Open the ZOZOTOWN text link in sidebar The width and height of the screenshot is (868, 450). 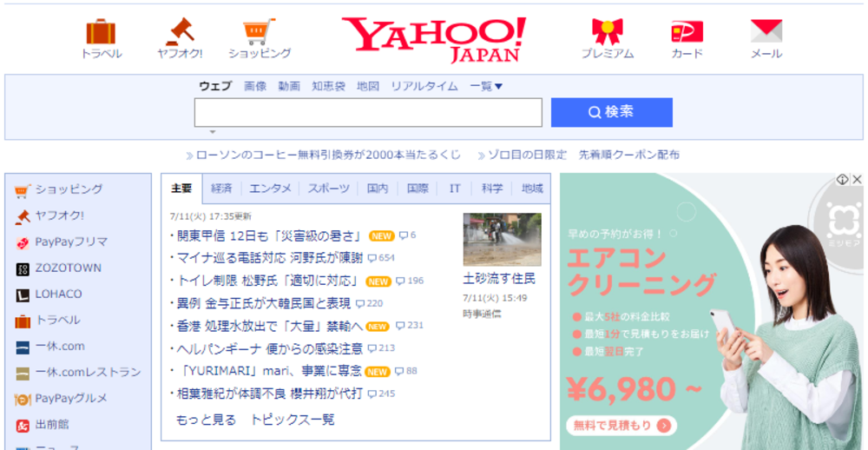tap(68, 268)
